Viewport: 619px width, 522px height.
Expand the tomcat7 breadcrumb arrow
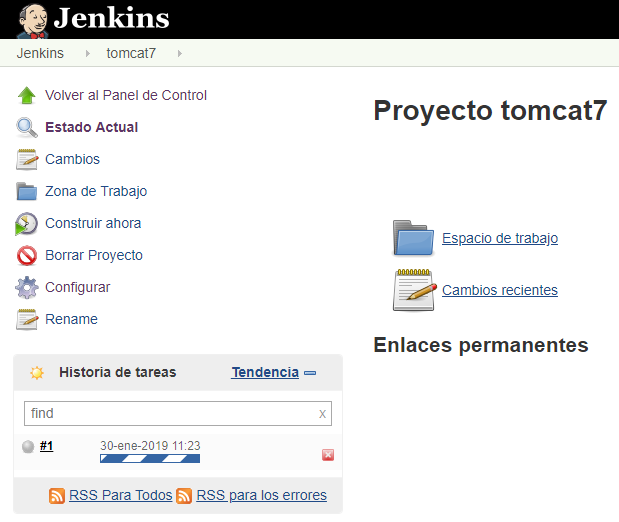(180, 53)
